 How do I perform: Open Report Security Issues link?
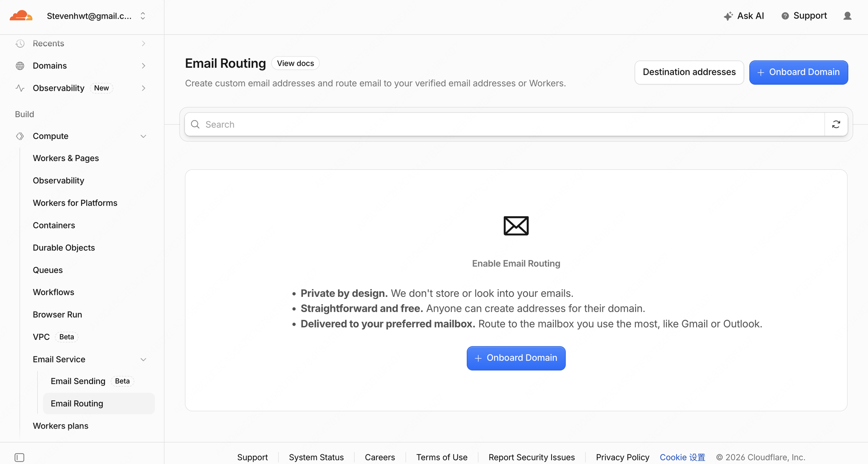tap(532, 457)
